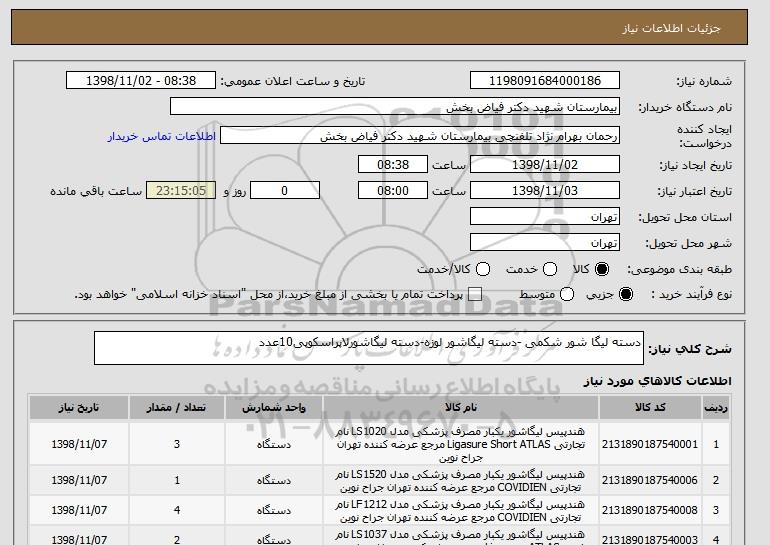Select the کالا/خدمت radio button

pos(483,269)
